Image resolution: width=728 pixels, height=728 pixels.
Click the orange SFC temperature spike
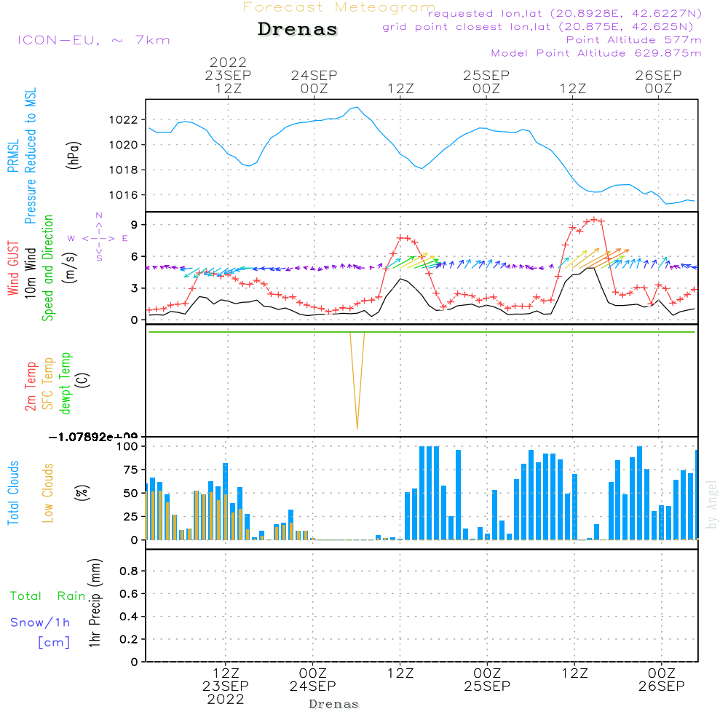click(x=357, y=381)
